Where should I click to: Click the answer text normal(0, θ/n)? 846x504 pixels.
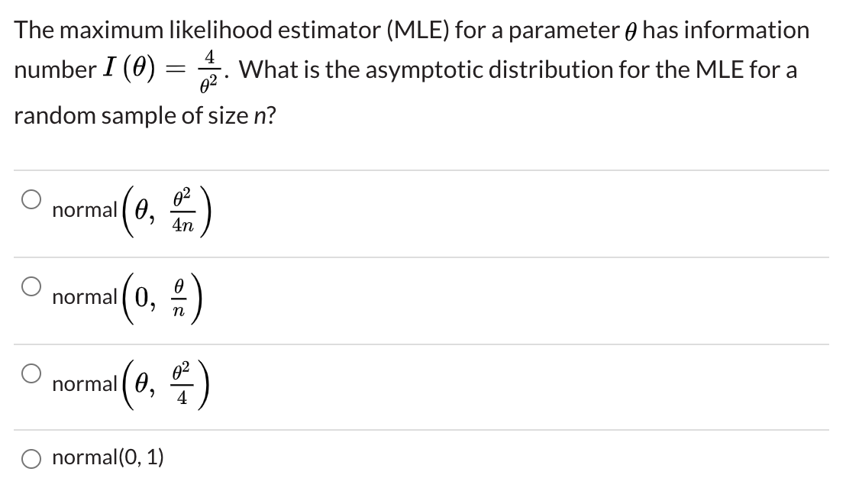coord(126,298)
